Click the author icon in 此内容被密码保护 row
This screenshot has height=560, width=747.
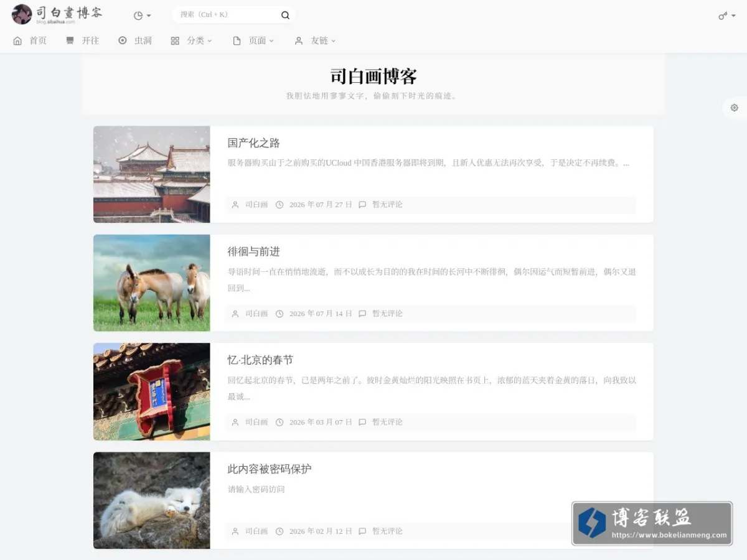click(x=235, y=531)
